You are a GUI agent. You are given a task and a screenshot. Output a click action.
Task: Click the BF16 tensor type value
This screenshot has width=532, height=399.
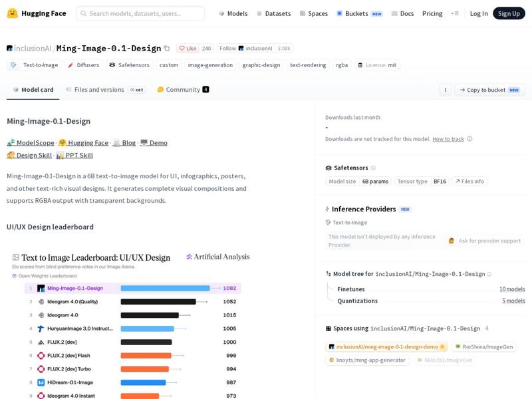coord(440,182)
